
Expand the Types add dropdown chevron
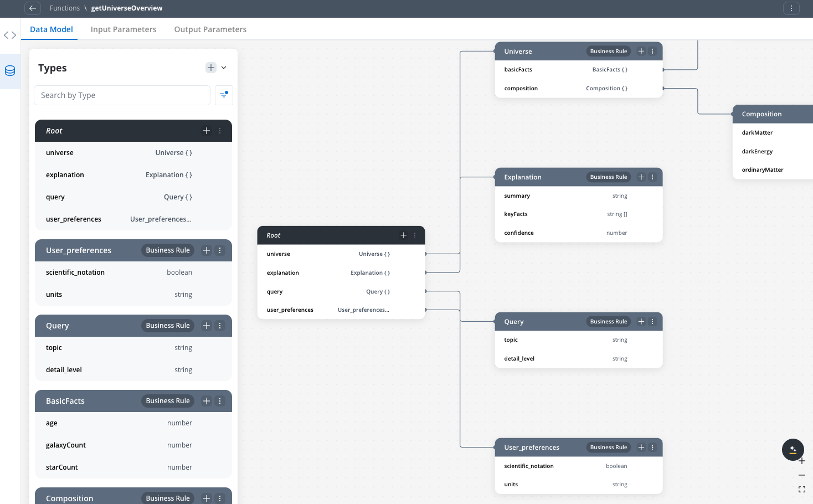point(224,68)
